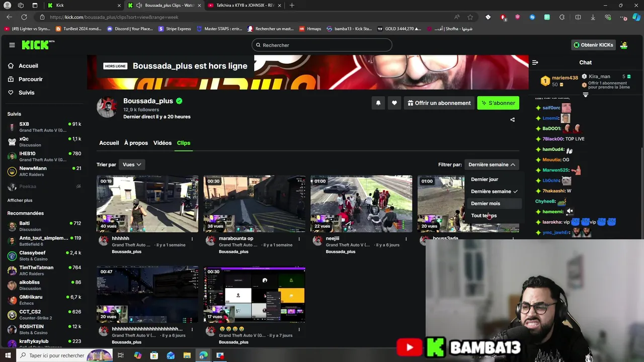Go to Parcourir in sidebar
This screenshot has height=362, width=644.
tap(30, 79)
